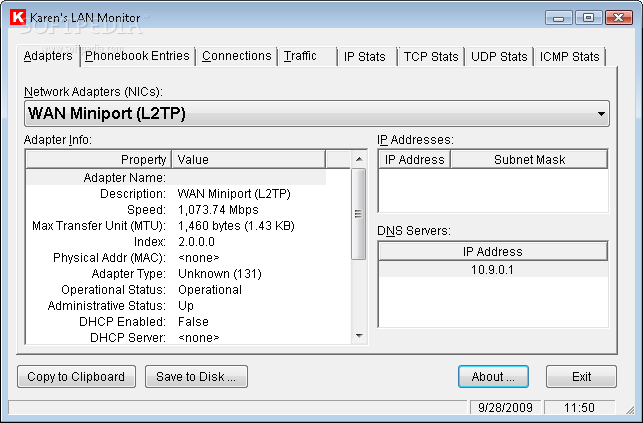643x423 pixels.
Task: Click the Value column header
Action: [249, 159]
